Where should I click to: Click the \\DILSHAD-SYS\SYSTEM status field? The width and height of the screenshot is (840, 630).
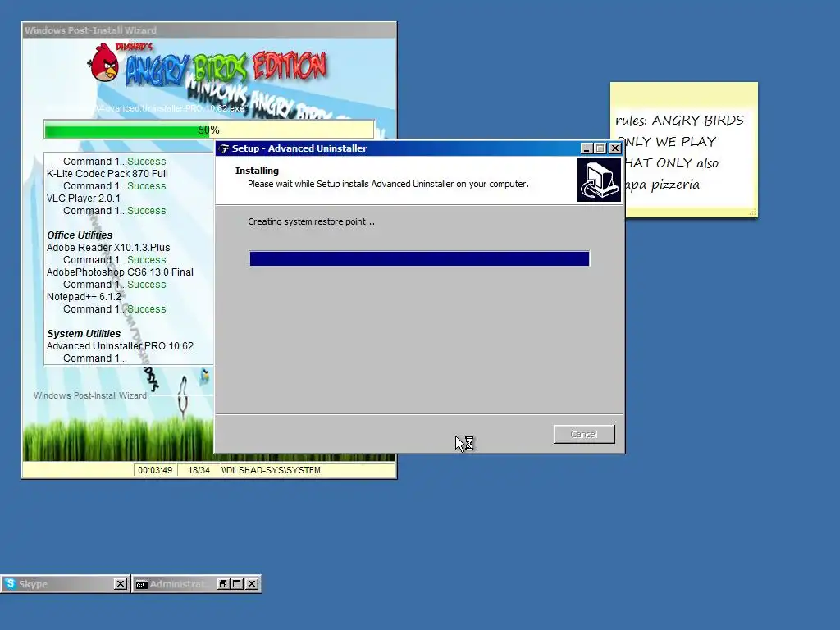308,470
